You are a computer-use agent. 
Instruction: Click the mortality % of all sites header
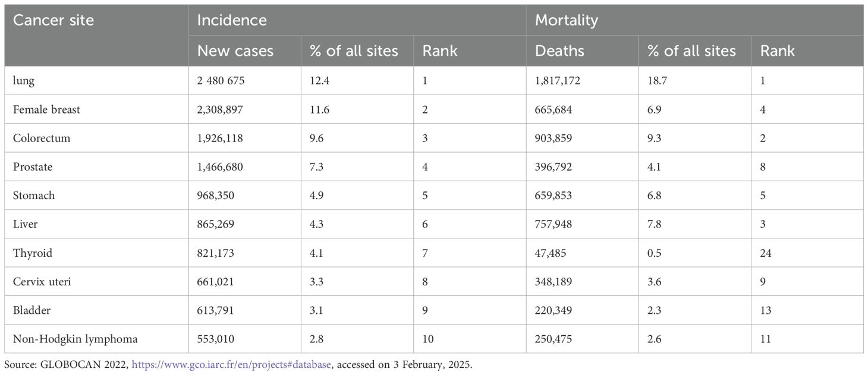[691, 51]
